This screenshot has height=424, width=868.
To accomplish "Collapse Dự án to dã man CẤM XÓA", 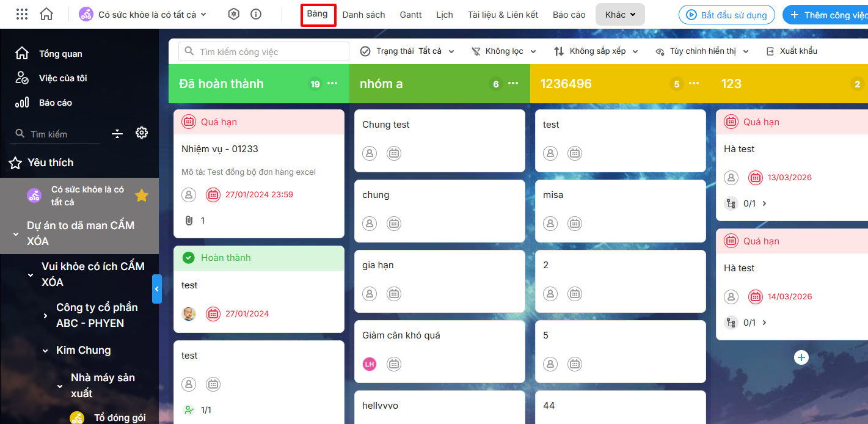I will point(16,234).
